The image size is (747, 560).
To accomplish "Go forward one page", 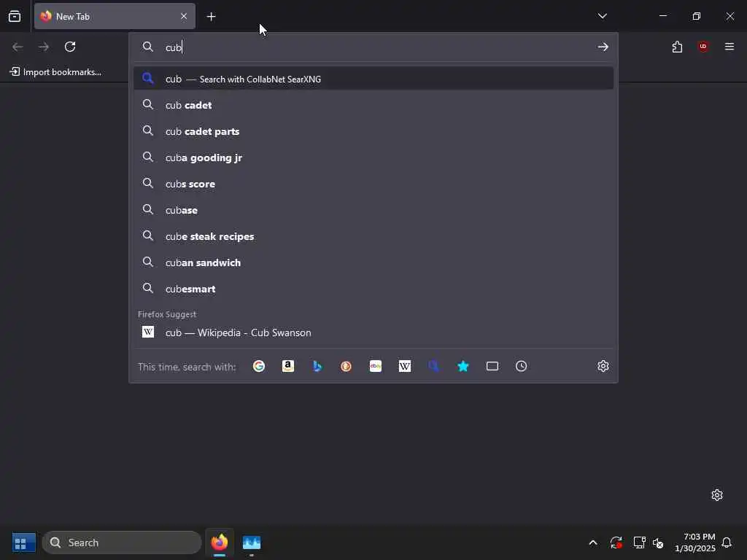I will click(43, 47).
